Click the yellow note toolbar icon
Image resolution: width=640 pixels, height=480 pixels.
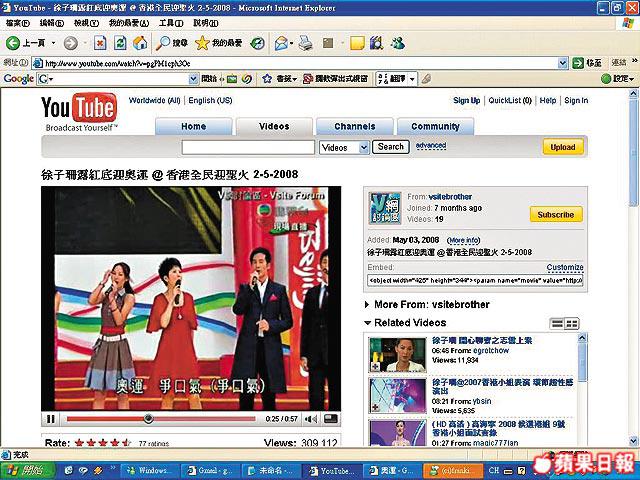point(357,43)
